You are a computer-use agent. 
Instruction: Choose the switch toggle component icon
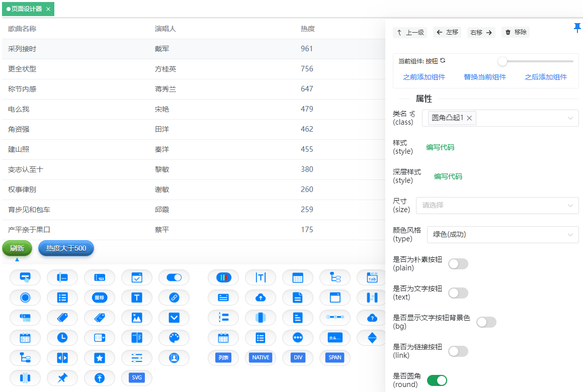click(x=174, y=277)
